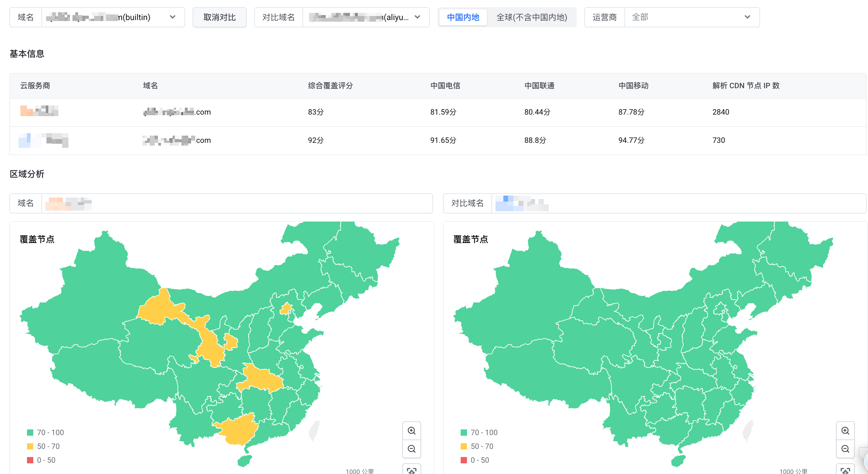868x474 pixels.
Task: Zoom in on the right comparison map
Action: pos(845,430)
